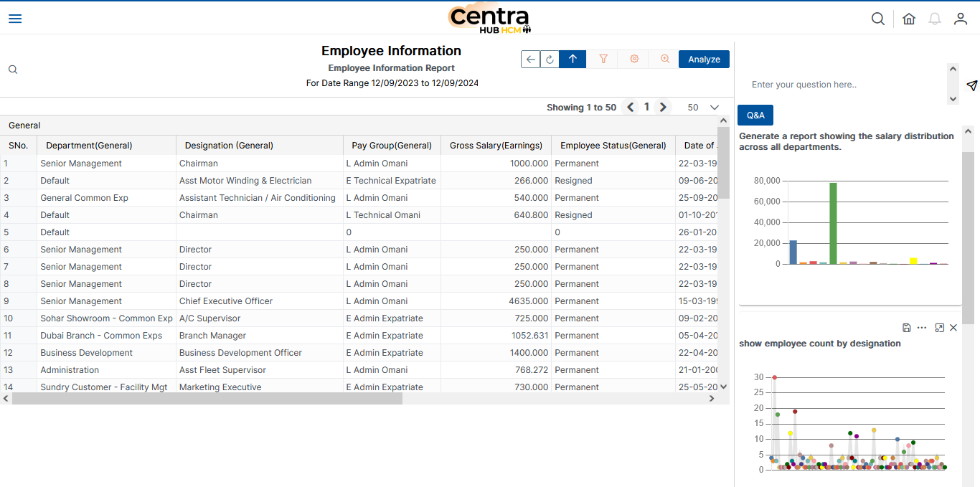This screenshot has width=980, height=487.
Task: Click the General group header row
Action: click(x=359, y=126)
